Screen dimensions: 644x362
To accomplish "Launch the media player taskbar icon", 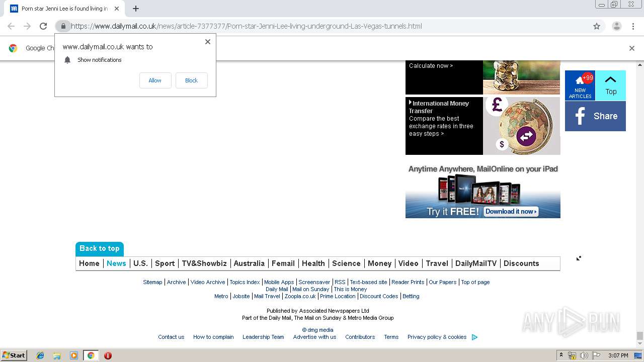I will (74, 355).
